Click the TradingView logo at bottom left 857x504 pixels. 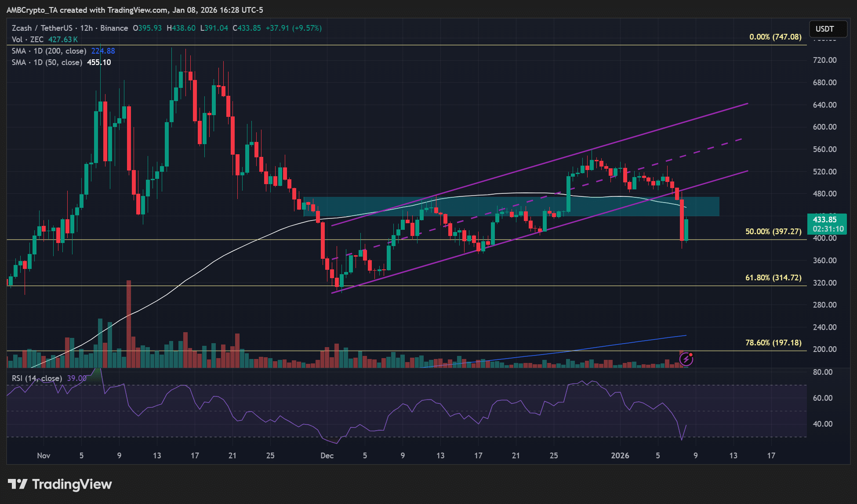tap(60, 484)
